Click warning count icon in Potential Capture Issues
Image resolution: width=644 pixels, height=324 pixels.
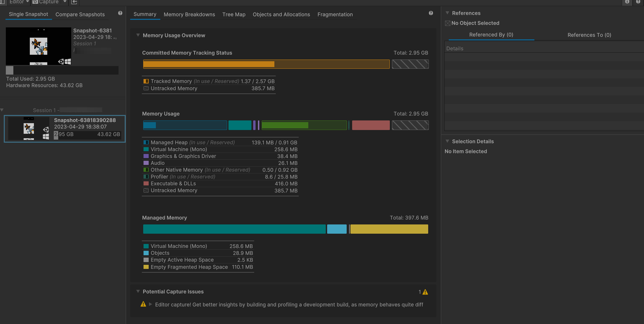(x=425, y=292)
